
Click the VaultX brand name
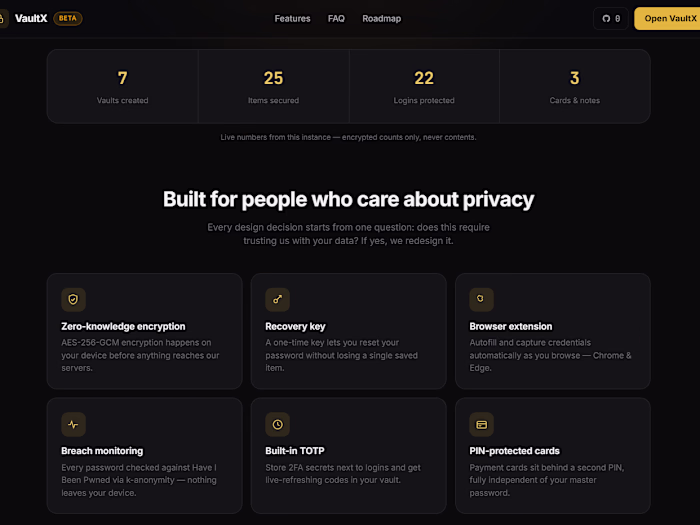click(31, 18)
